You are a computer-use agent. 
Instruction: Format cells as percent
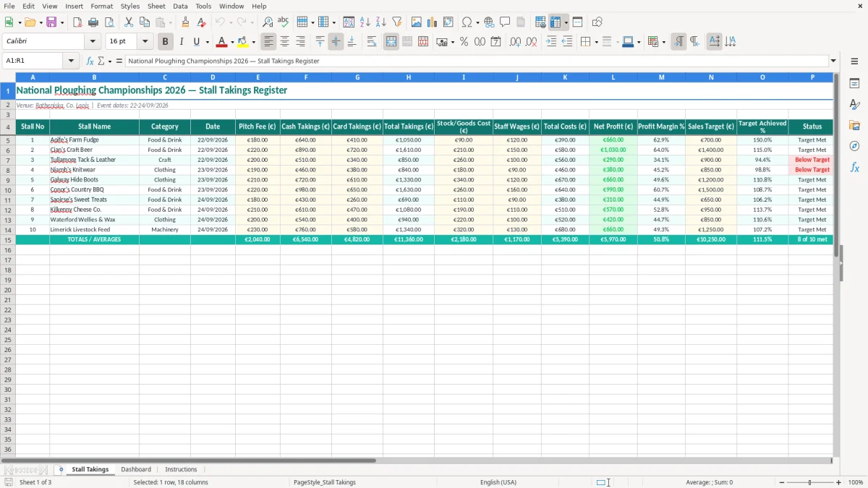(464, 42)
